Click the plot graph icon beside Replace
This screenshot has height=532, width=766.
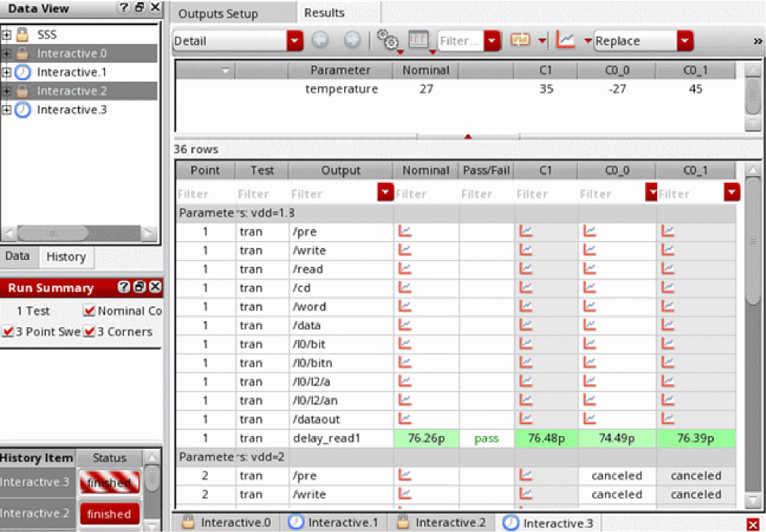click(564, 41)
